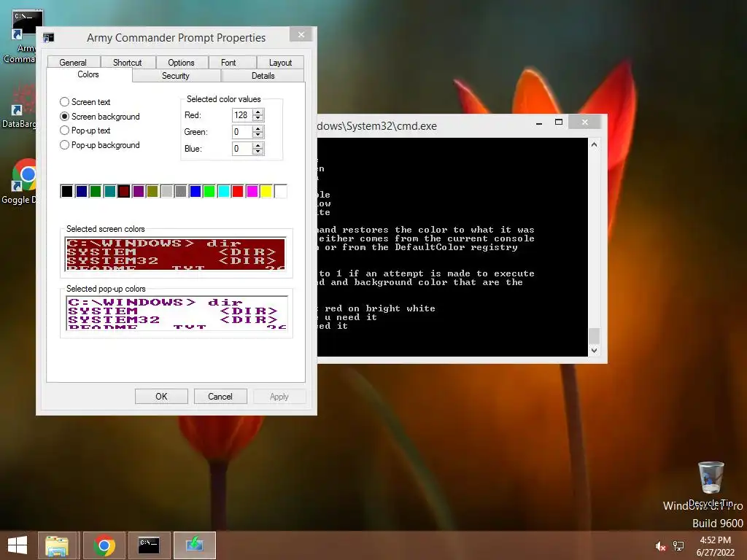Click the cmd window scroll down arrow

[594, 350]
